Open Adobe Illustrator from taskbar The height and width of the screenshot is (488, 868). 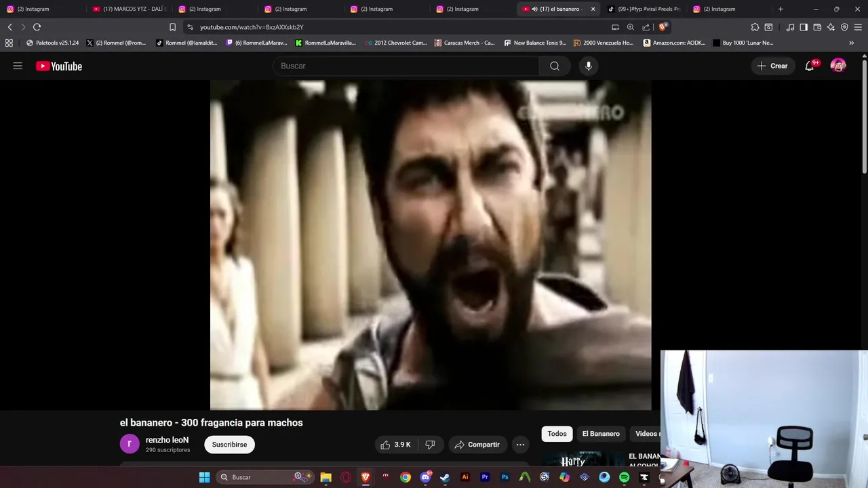tap(465, 477)
